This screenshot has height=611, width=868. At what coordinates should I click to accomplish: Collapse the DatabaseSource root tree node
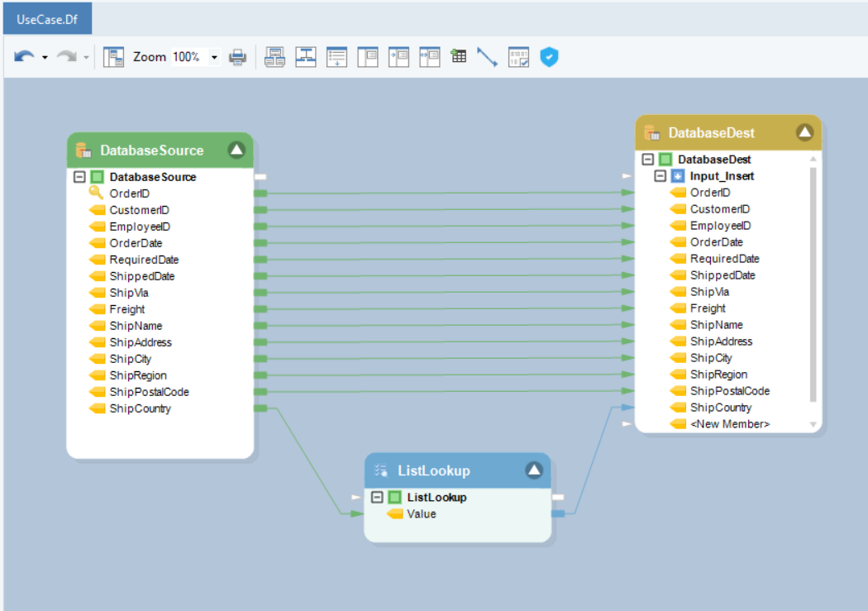click(x=79, y=177)
